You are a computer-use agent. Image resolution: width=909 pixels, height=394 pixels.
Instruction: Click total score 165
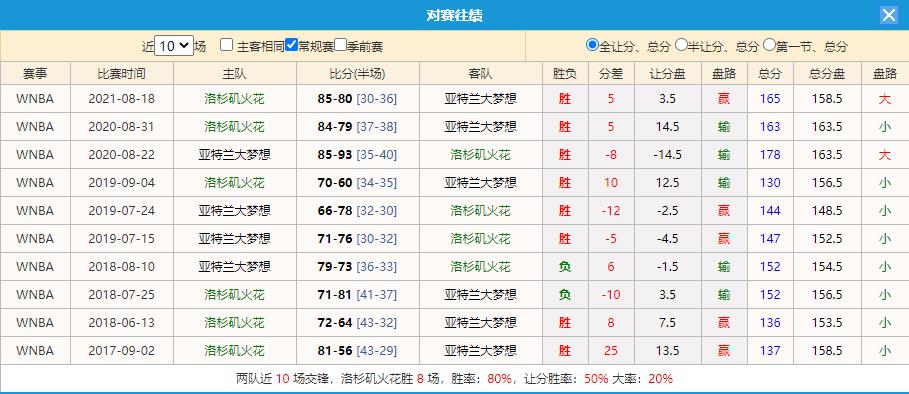(770, 99)
